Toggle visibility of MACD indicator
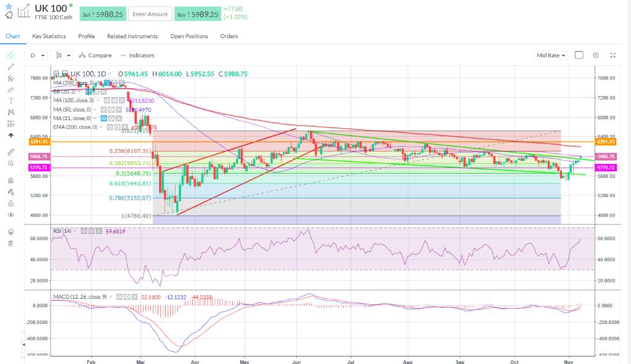 pyautogui.click(x=120, y=297)
